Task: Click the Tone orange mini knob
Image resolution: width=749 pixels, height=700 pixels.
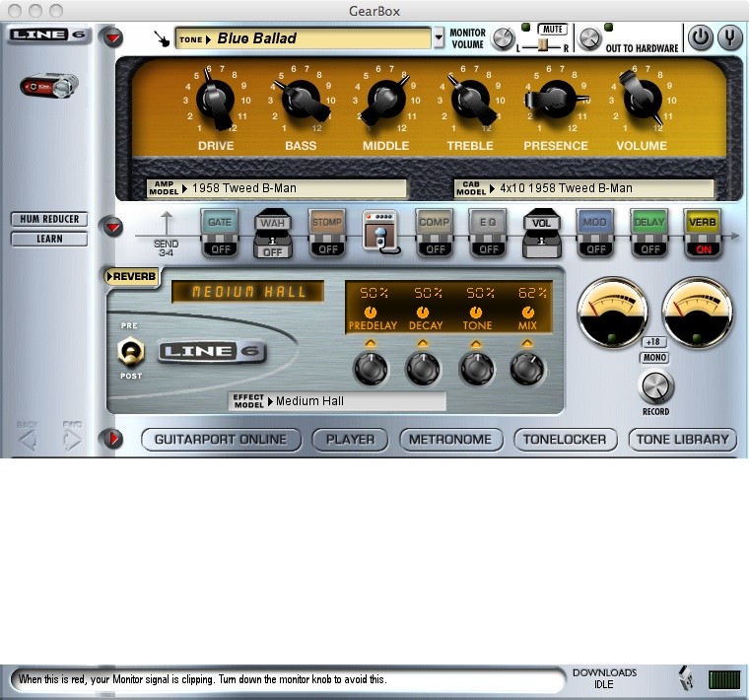Action: tap(476, 313)
